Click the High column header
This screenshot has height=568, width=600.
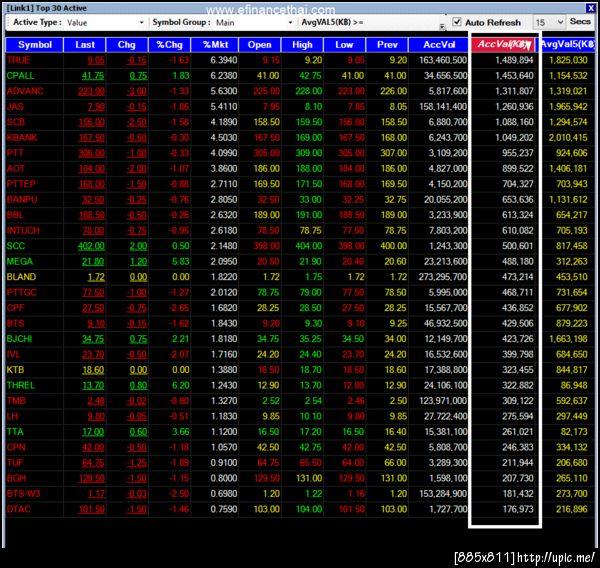click(x=302, y=45)
